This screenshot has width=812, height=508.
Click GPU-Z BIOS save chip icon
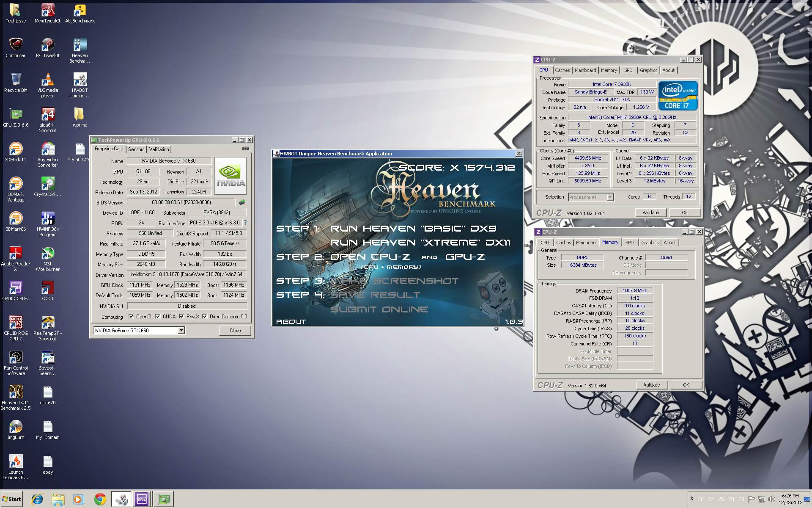coord(242,202)
